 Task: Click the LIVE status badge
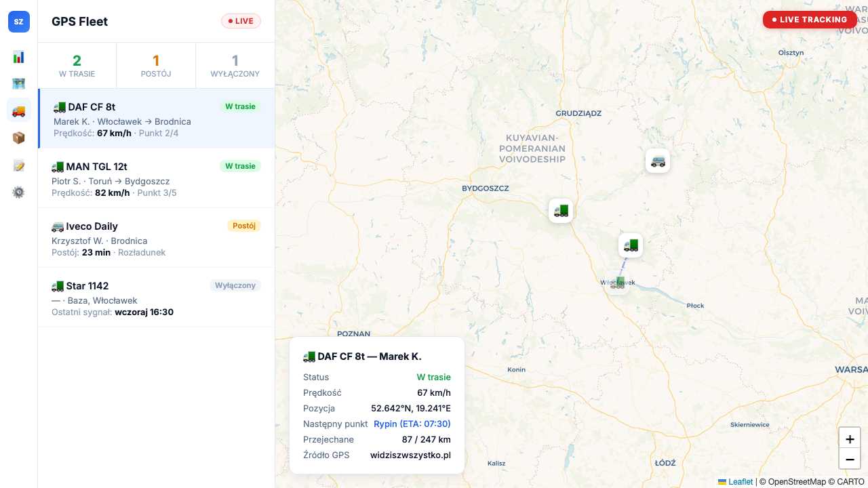(x=241, y=21)
